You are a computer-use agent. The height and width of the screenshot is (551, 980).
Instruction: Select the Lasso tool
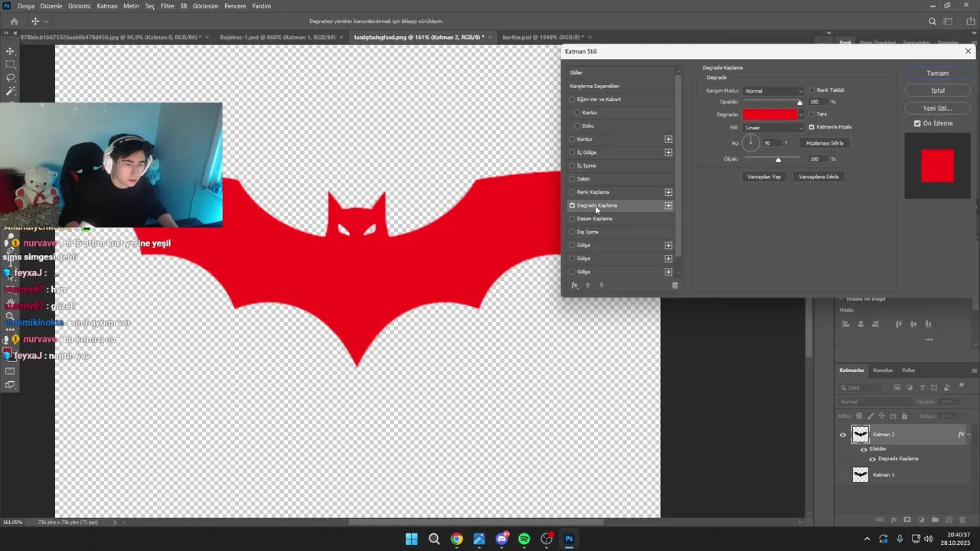click(10, 77)
